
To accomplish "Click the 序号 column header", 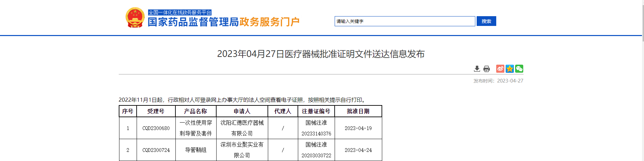I will (x=128, y=111).
